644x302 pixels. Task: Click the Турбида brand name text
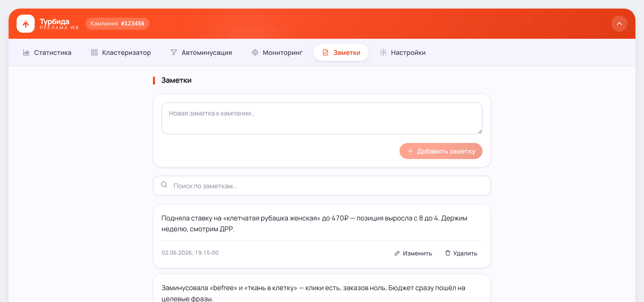coord(54,21)
